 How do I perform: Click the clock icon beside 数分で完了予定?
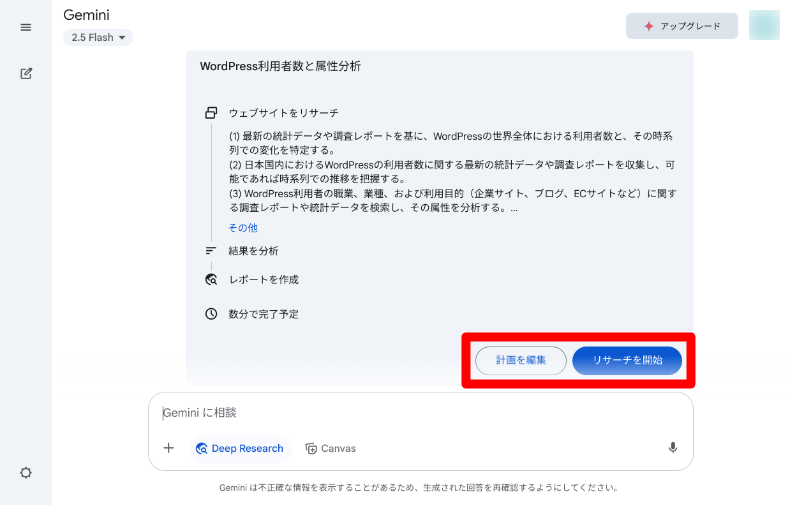pos(211,314)
